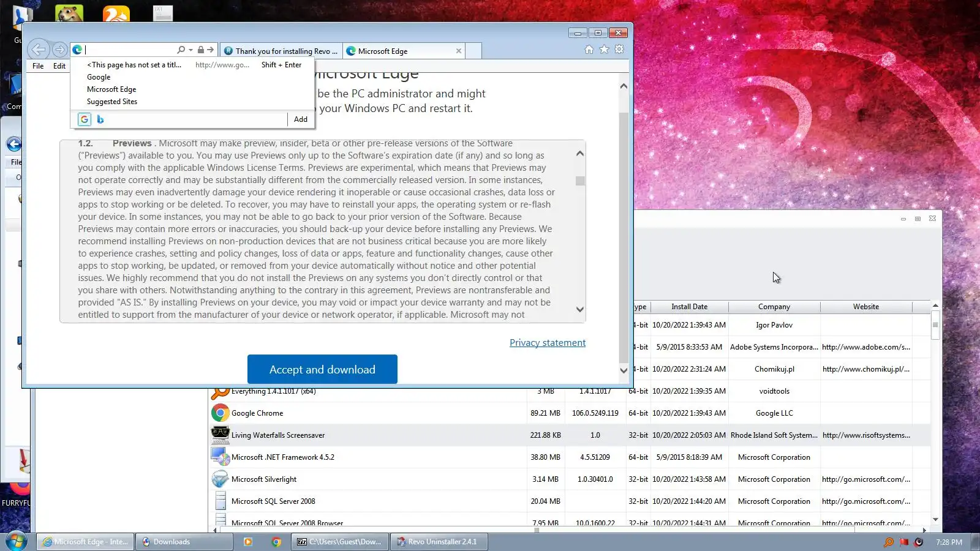This screenshot has width=980, height=551.
Task: Click the http://www.adobe.com website cell
Action: point(866,347)
